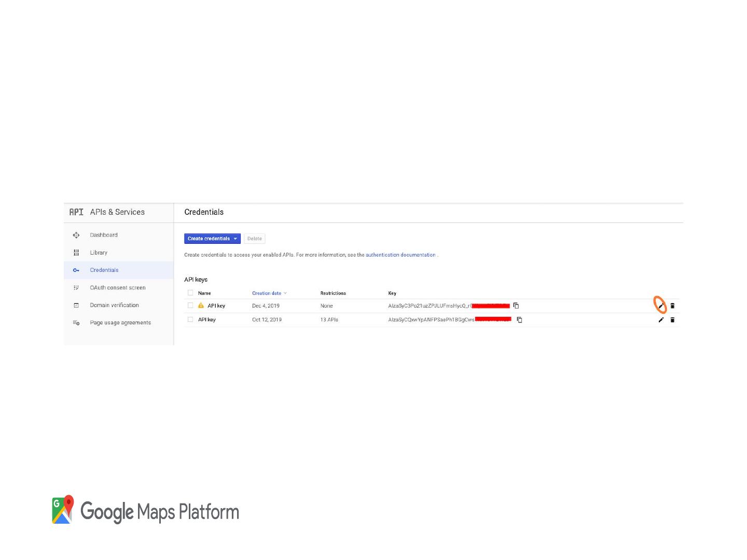Go to Credentials in sidebar
747x560 pixels.
click(104, 270)
